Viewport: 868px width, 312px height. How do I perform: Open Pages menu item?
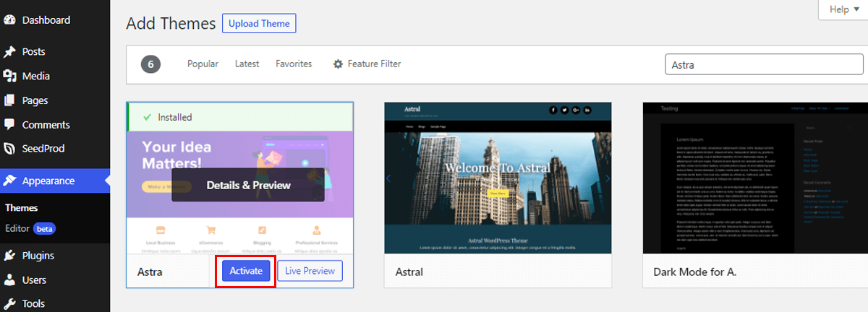55,100
